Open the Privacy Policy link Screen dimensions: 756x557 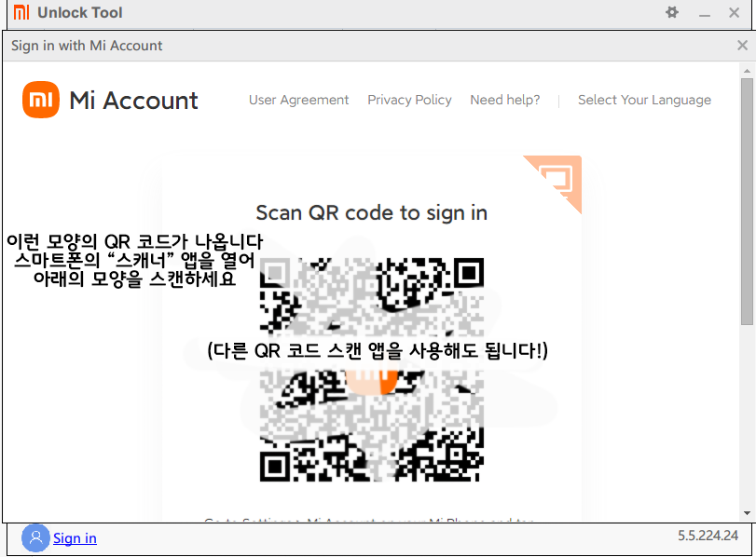409,100
